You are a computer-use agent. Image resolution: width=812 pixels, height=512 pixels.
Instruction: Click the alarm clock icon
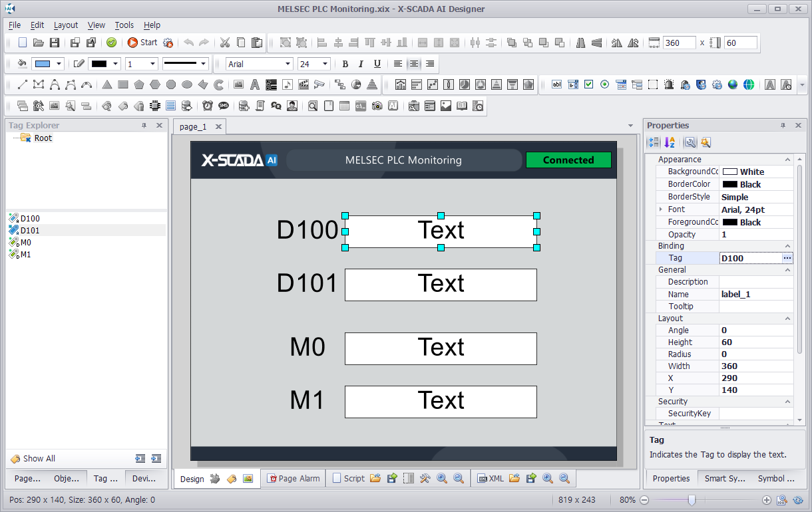pyautogui.click(x=208, y=106)
